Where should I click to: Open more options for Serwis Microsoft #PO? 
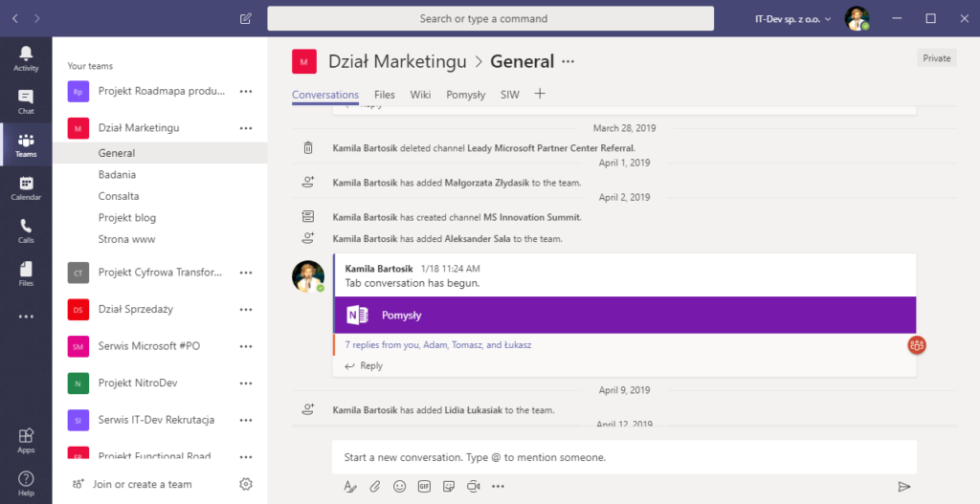point(246,346)
